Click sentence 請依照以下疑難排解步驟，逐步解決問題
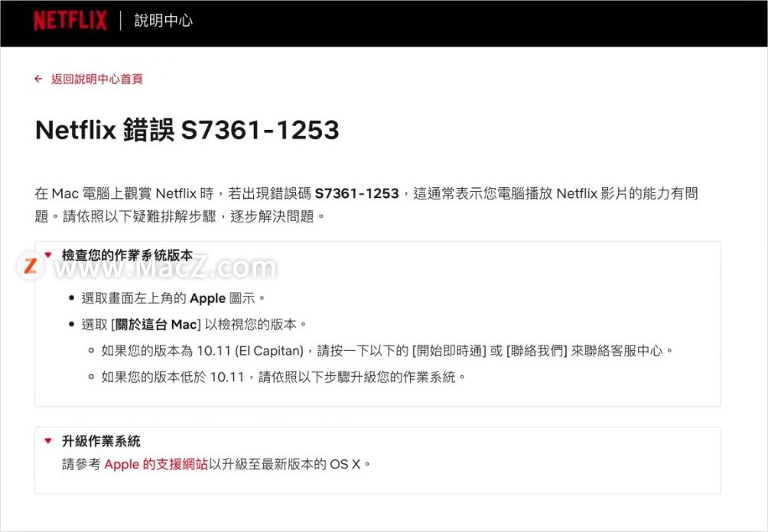This screenshot has width=768, height=532. click(x=194, y=216)
